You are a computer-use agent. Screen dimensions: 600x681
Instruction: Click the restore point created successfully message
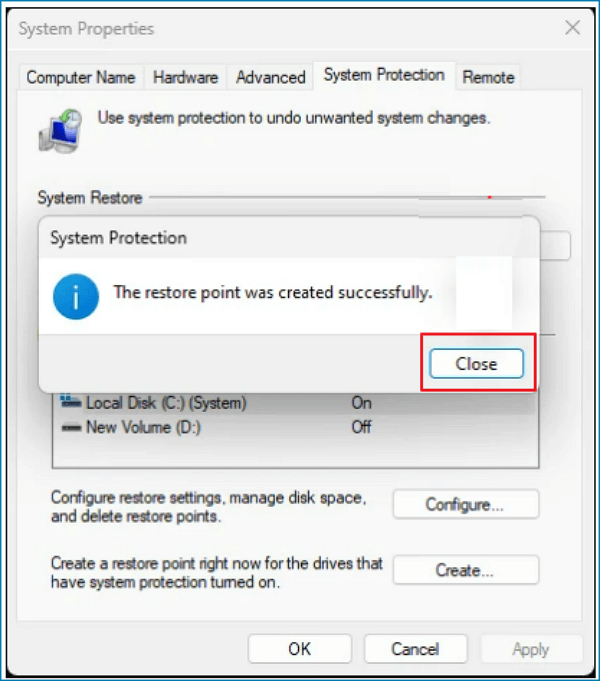(273, 293)
